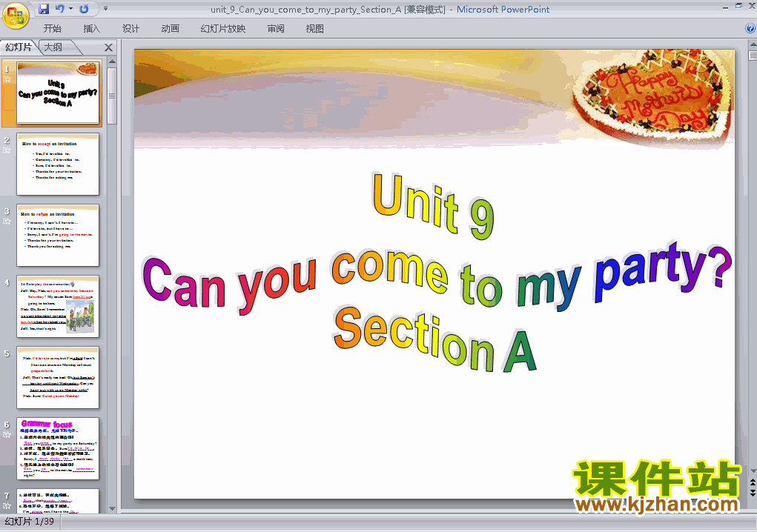Save the presentation with floppy disk icon

click(x=44, y=9)
